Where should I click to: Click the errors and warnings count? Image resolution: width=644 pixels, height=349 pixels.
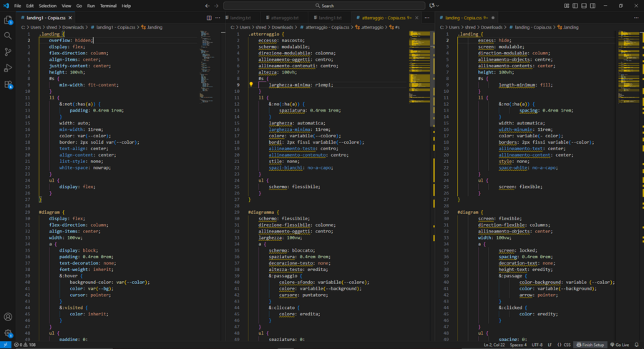pyautogui.click(x=25, y=345)
